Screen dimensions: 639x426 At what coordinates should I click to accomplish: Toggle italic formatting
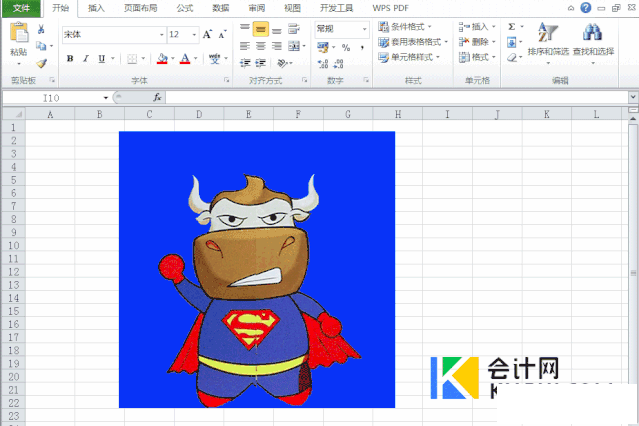(x=86, y=59)
